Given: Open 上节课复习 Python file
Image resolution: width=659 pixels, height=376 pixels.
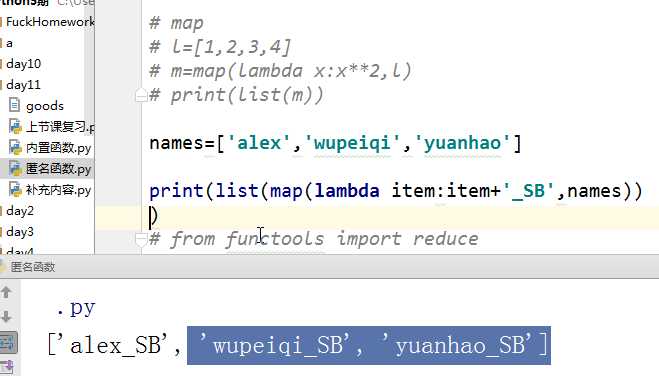Looking at the screenshot, I should [60, 127].
